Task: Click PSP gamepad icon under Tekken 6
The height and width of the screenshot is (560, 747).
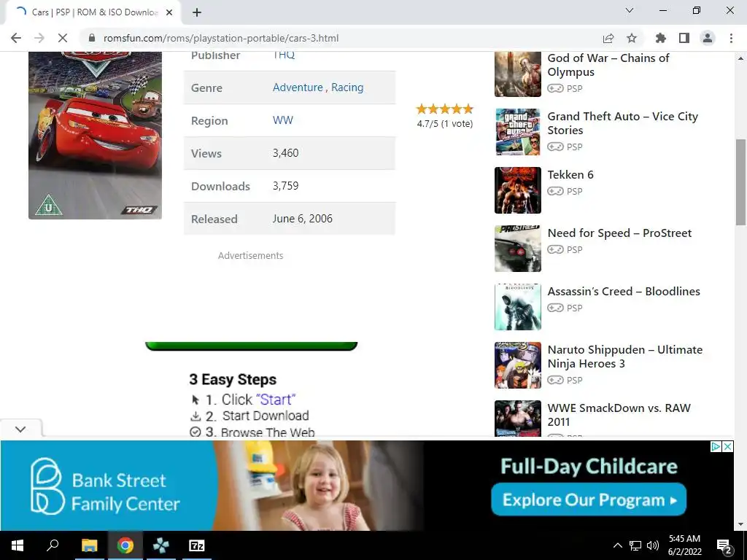Action: point(555,192)
